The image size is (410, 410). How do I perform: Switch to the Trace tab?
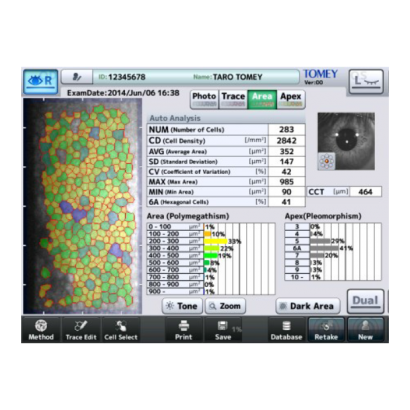(x=233, y=99)
